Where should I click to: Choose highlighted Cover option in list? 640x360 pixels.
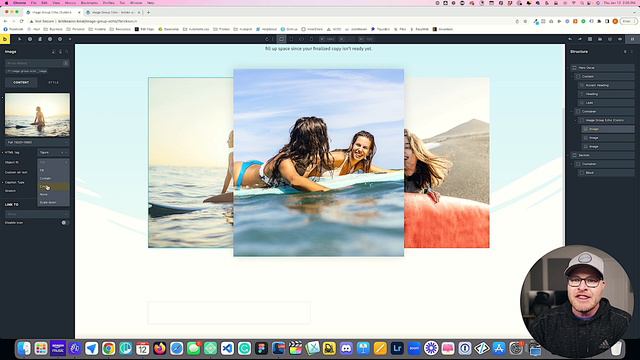tap(53, 187)
